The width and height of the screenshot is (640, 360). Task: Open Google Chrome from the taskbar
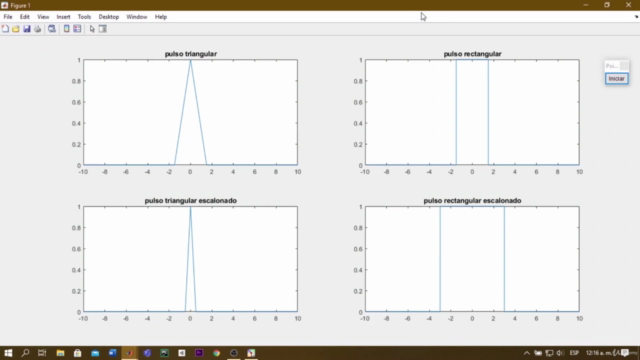(x=216, y=353)
